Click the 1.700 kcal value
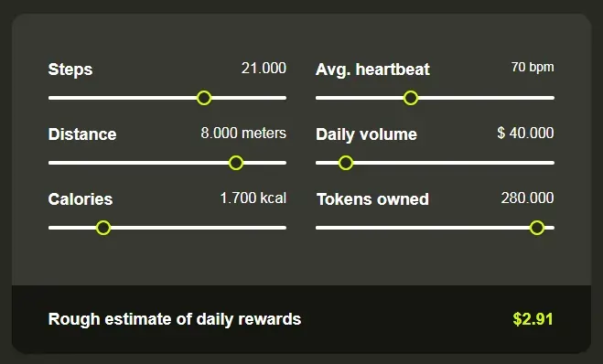This screenshot has height=364, width=603. 253,198
